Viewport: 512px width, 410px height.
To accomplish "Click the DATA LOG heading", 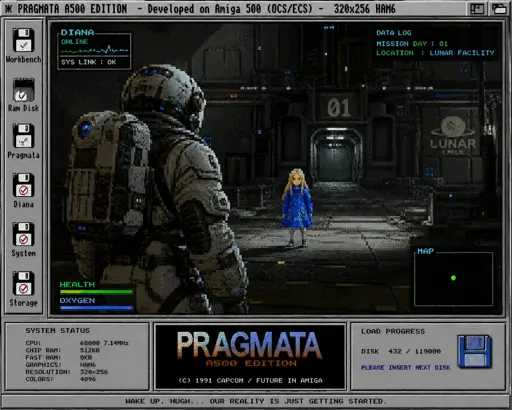I will coord(394,33).
